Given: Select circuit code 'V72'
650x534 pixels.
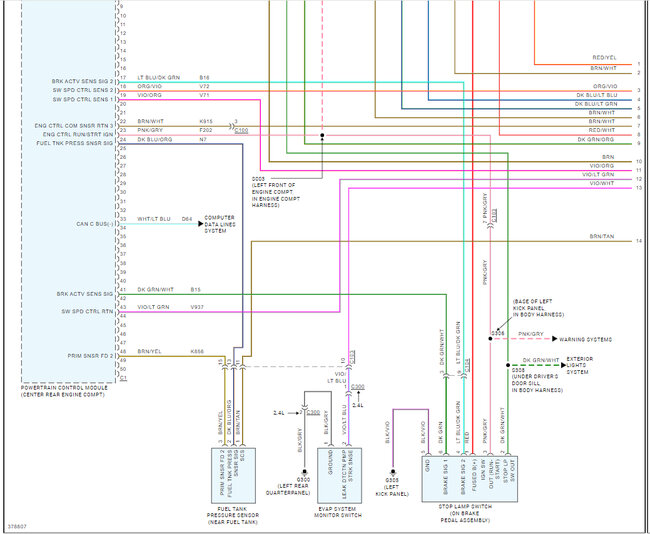Looking at the screenshot, I should (x=204, y=86).
